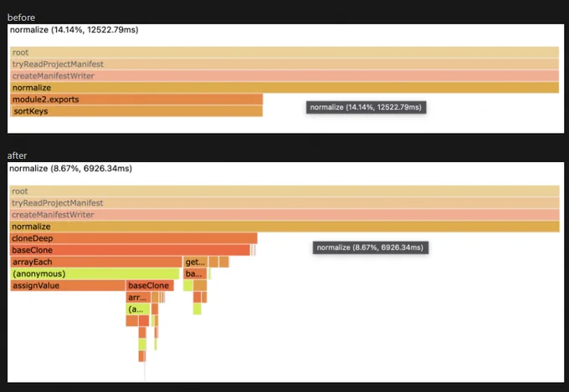
Task: Select tryReadProjectManifest in the after flamegraph
Action: pyautogui.click(x=284, y=203)
